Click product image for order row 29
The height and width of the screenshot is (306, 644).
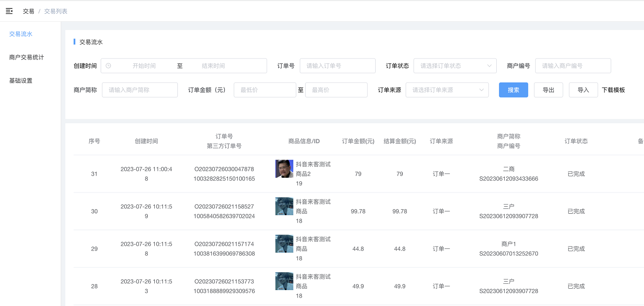click(x=284, y=243)
